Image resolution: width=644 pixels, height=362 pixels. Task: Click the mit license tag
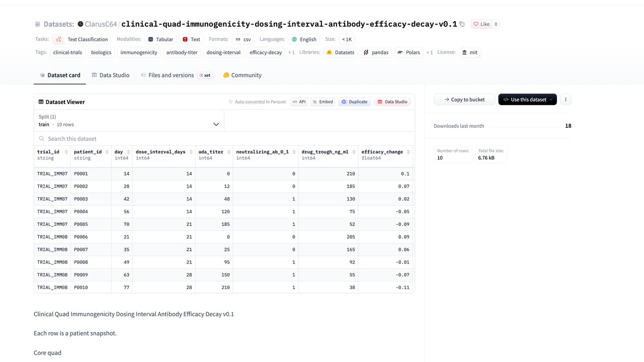click(x=470, y=52)
